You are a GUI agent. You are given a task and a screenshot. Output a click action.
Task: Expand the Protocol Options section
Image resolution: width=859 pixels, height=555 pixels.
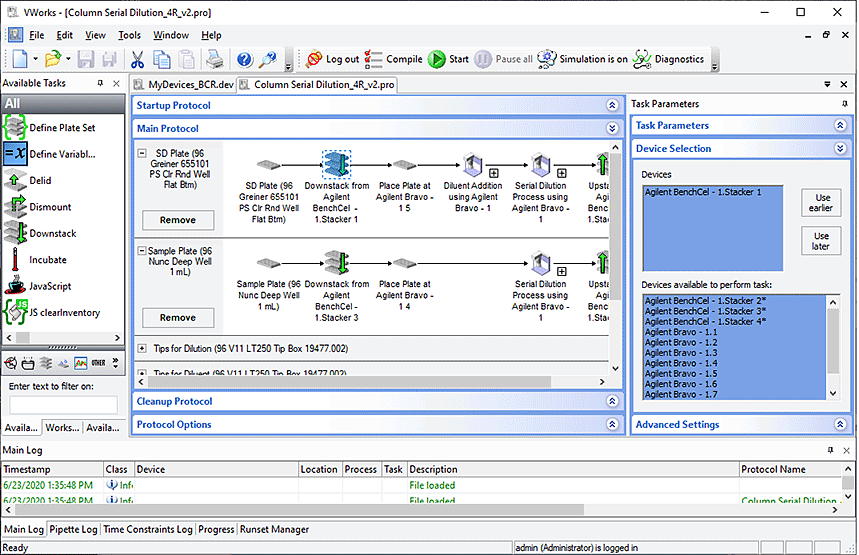click(612, 424)
